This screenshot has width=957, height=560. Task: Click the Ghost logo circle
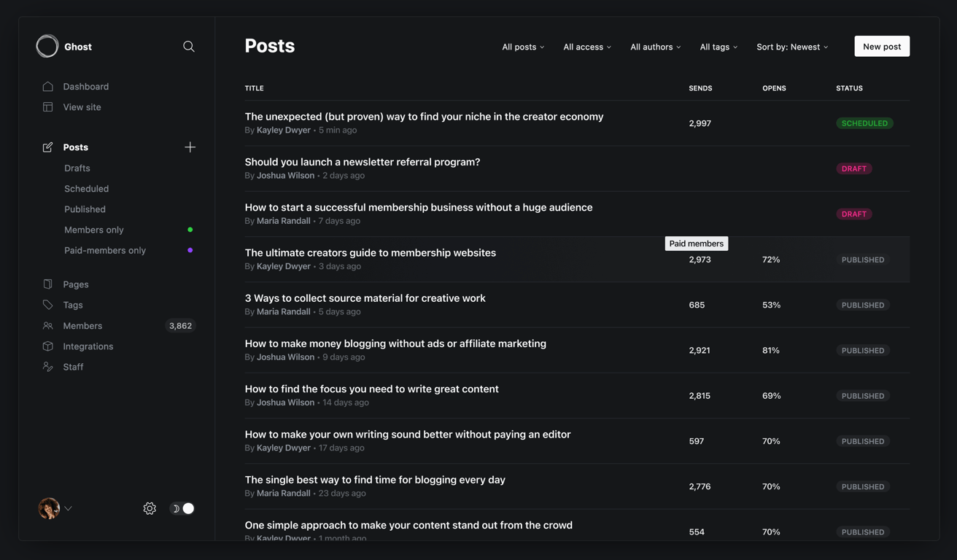(47, 46)
